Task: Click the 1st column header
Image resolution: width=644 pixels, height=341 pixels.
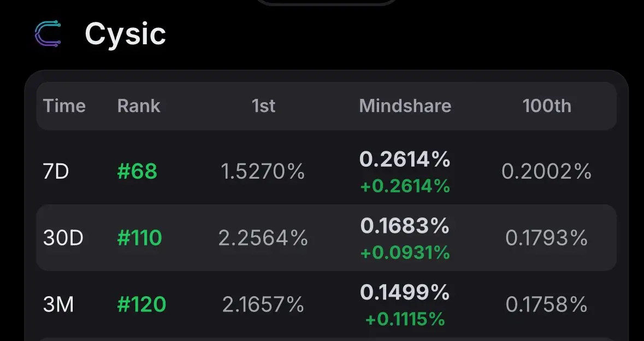Action: [263, 106]
